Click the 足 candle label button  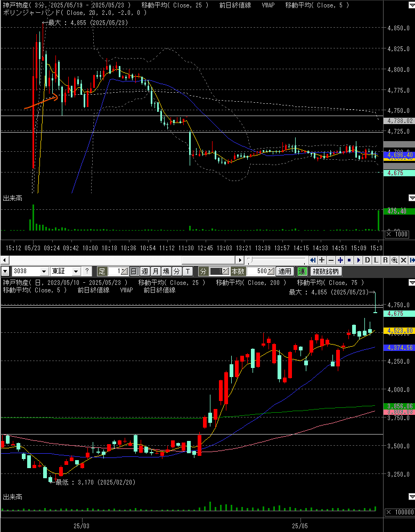(x=102, y=271)
